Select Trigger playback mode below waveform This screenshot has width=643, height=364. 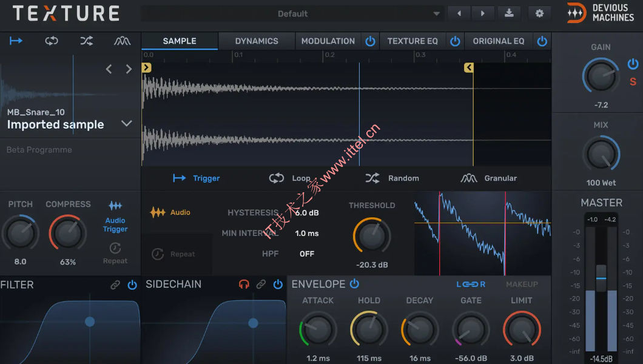click(x=197, y=178)
